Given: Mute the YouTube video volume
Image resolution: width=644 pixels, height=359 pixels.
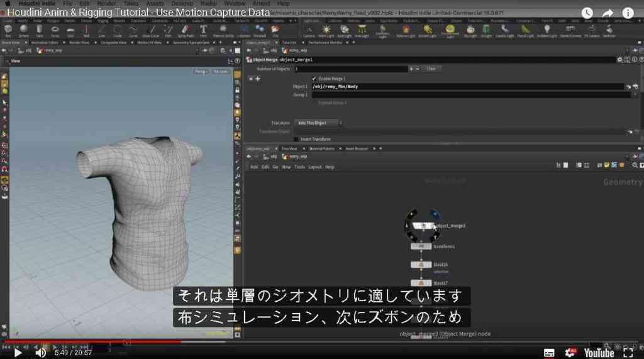Looking at the screenshot, I should coord(40,353).
